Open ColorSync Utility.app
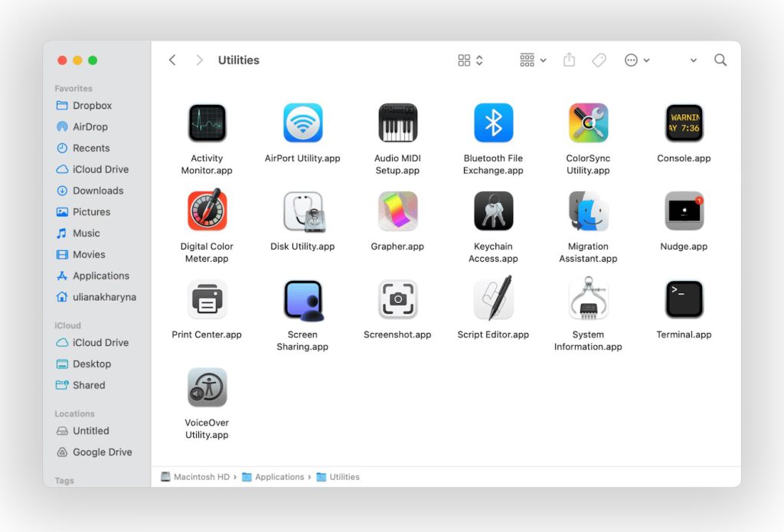Viewport: 784px width, 532px height. [x=588, y=122]
